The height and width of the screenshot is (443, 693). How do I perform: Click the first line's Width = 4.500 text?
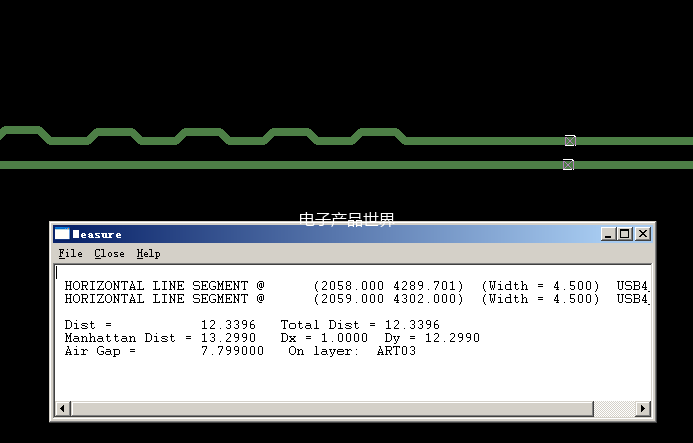click(x=541, y=286)
